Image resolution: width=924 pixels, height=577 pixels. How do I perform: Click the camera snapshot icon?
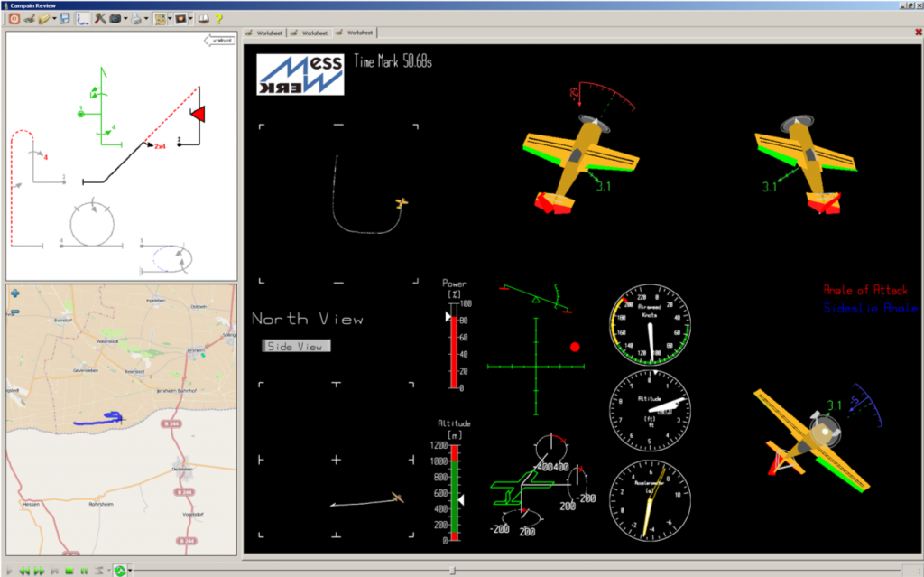115,18
